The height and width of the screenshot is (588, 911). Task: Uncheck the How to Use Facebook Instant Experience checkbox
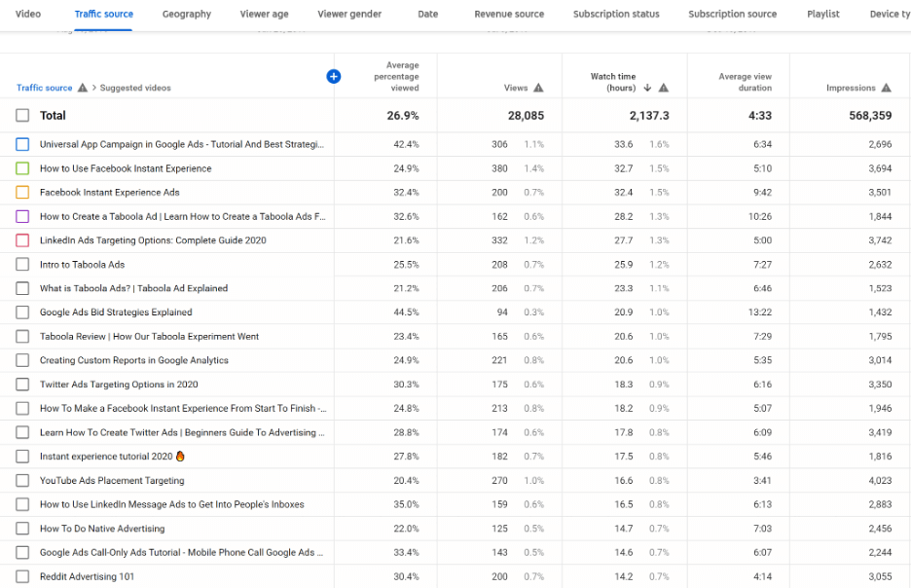click(x=22, y=168)
